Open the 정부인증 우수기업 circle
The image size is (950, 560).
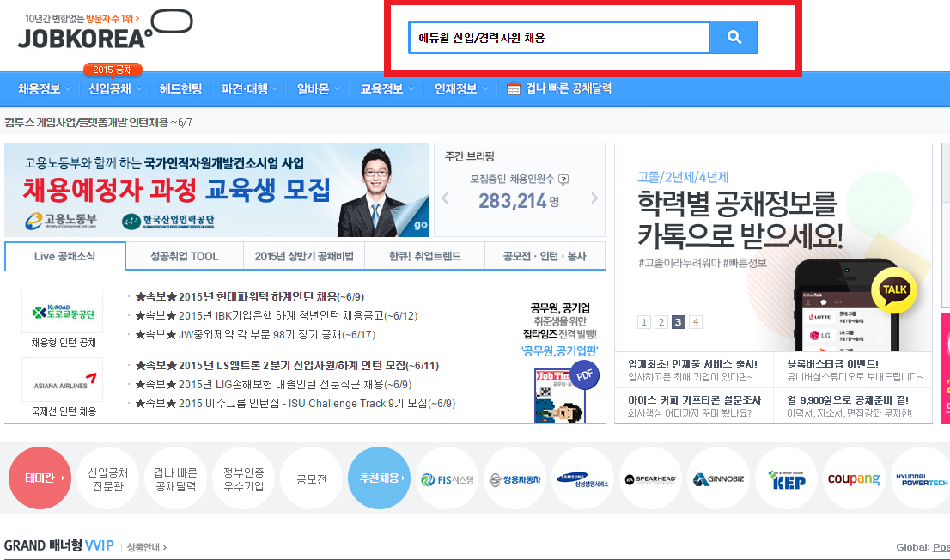point(244,478)
